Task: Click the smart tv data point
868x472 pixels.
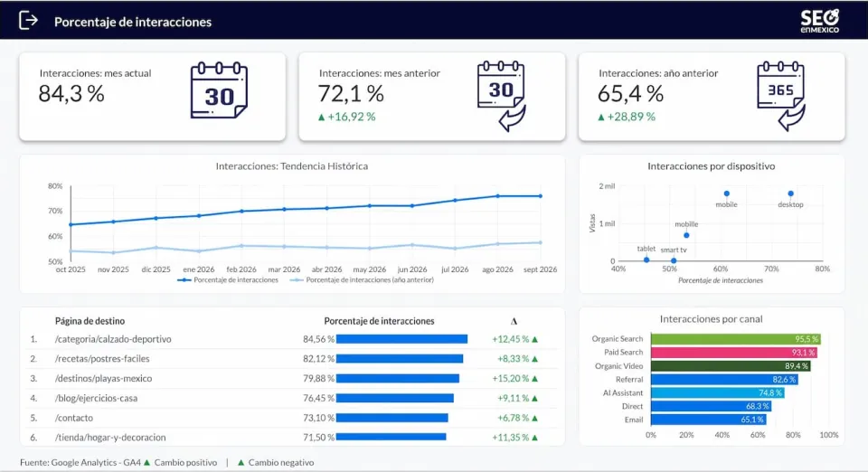Action: pyautogui.click(x=673, y=260)
